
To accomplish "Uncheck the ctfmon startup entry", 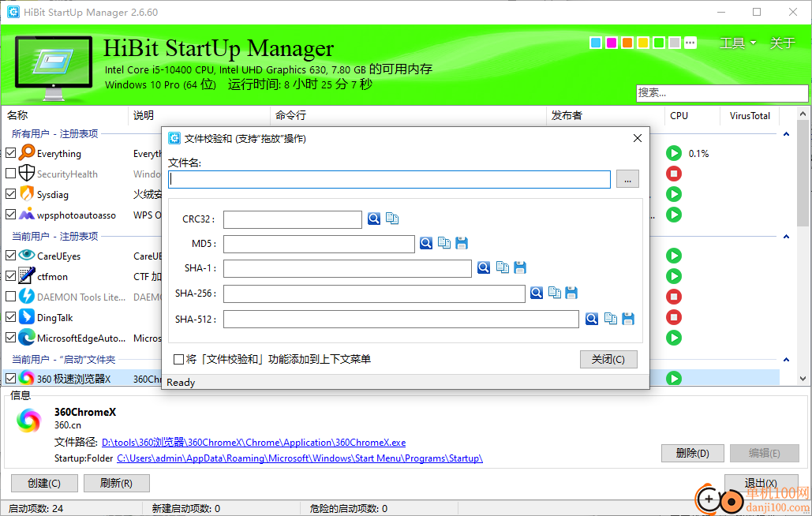I will (x=10, y=276).
